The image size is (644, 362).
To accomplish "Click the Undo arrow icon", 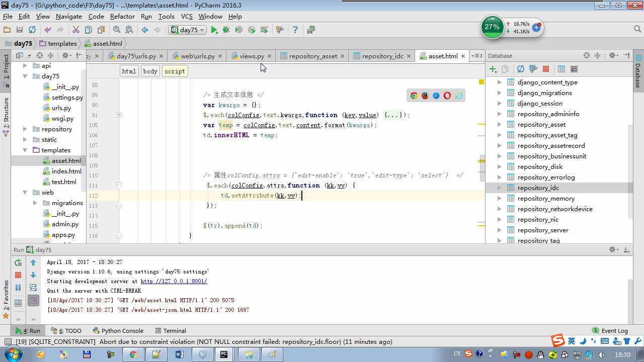I will pyautogui.click(x=48, y=30).
